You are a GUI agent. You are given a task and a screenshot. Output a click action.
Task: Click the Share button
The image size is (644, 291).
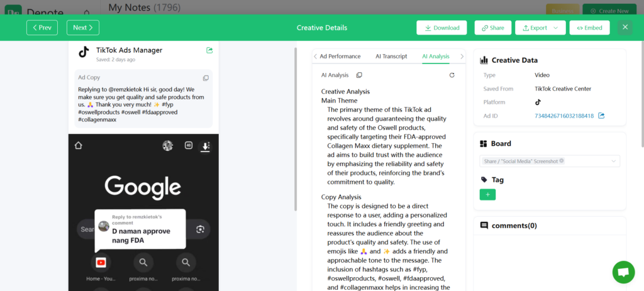pyautogui.click(x=492, y=28)
